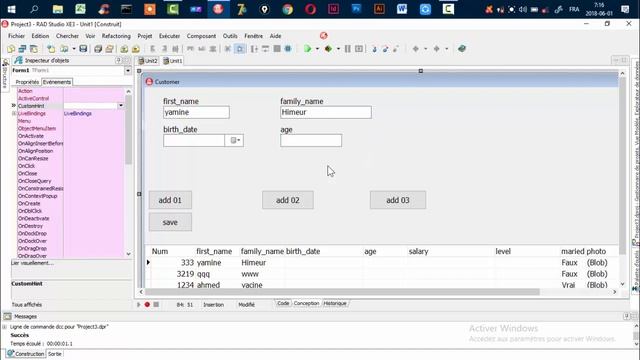Expand the LiveBindings property node
Viewport: 640px width, 360px height.
coord(14,113)
